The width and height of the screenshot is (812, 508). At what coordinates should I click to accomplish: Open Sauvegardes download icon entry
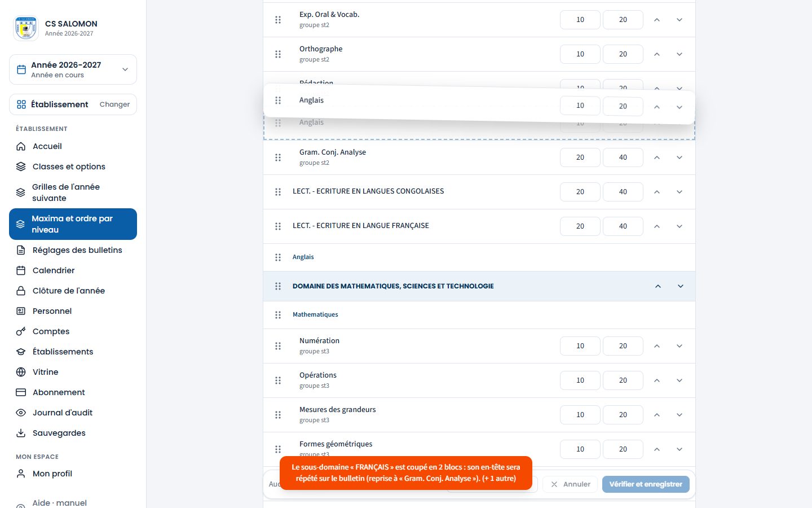point(21,433)
